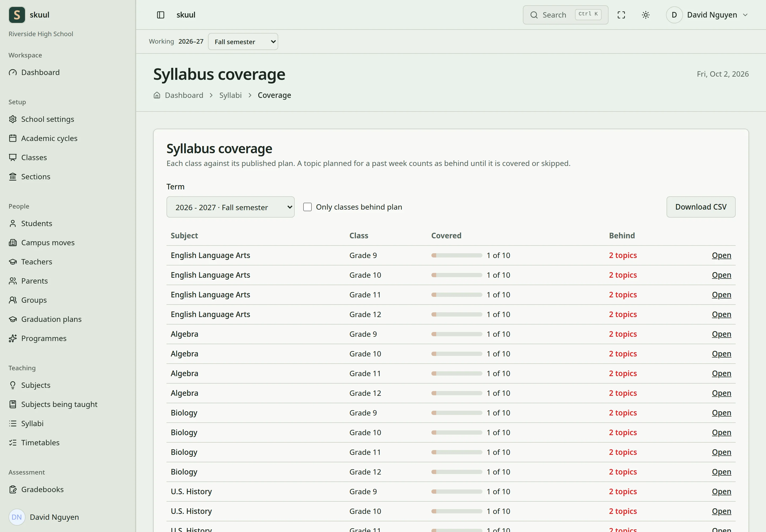The image size is (766, 532).
Task: Click the skuul S logo icon
Action: click(x=17, y=15)
